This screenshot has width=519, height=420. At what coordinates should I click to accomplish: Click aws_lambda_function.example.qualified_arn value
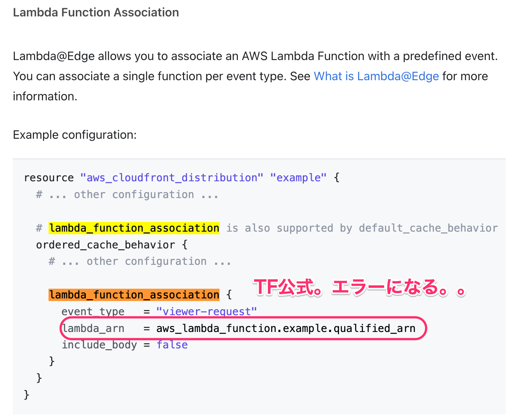click(x=286, y=328)
